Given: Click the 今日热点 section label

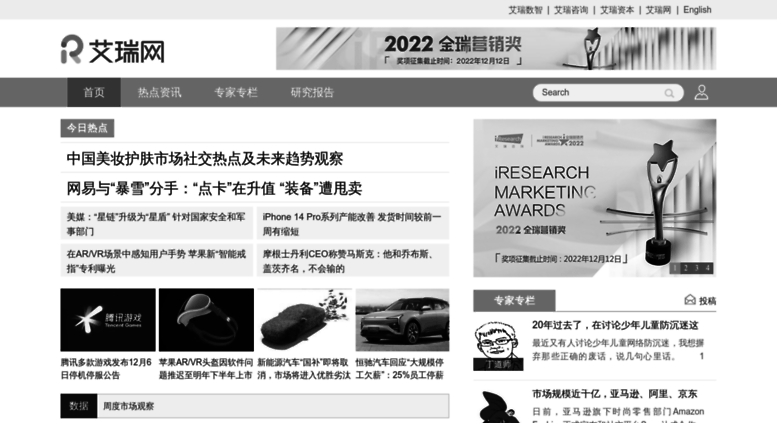Looking at the screenshot, I should [x=87, y=128].
